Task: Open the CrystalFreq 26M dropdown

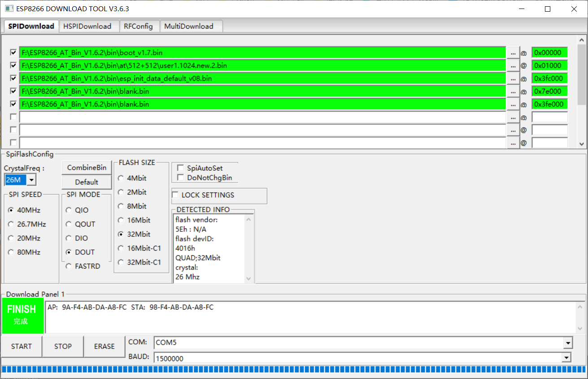Action: tap(31, 180)
